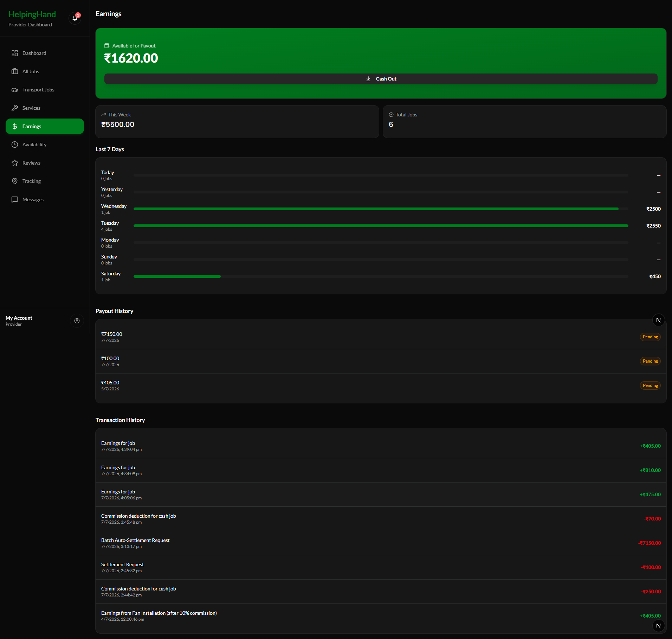
Task: Click the Pending badge for ₹405.00 payout
Action: [x=650, y=385]
